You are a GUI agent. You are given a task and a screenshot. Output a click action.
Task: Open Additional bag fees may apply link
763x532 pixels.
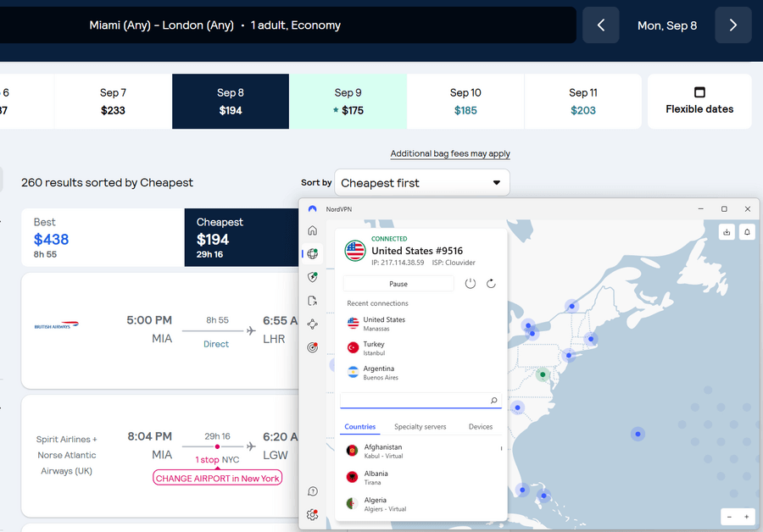[450, 153]
